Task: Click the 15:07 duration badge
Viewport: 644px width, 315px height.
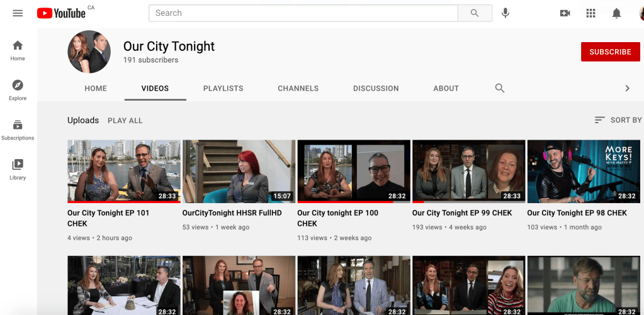Action: 282,196
